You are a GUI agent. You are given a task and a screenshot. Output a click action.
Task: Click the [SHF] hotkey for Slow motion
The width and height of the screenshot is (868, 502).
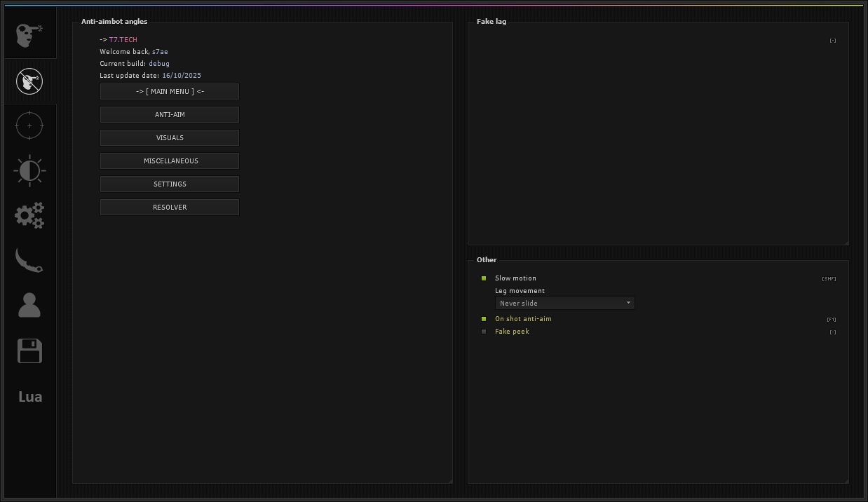[x=829, y=279]
